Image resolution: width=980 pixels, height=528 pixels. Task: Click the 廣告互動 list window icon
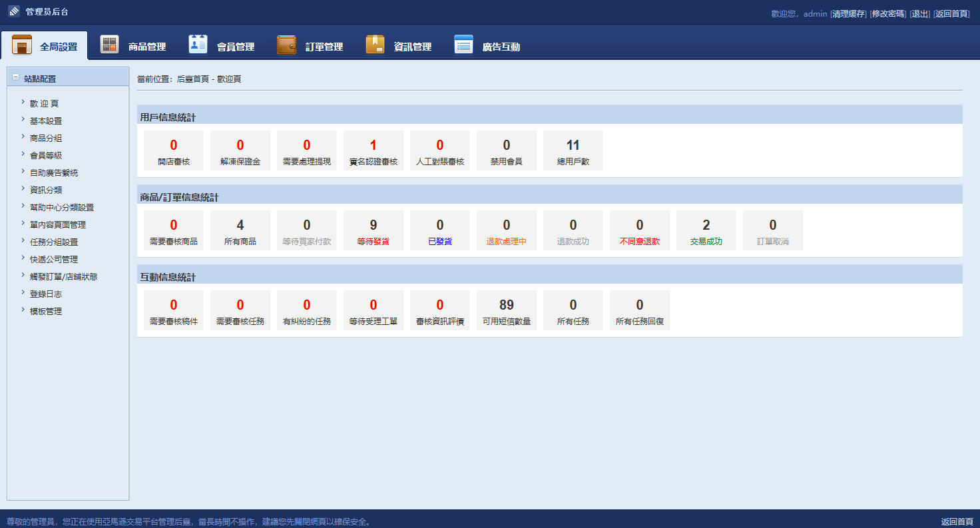pos(463,45)
